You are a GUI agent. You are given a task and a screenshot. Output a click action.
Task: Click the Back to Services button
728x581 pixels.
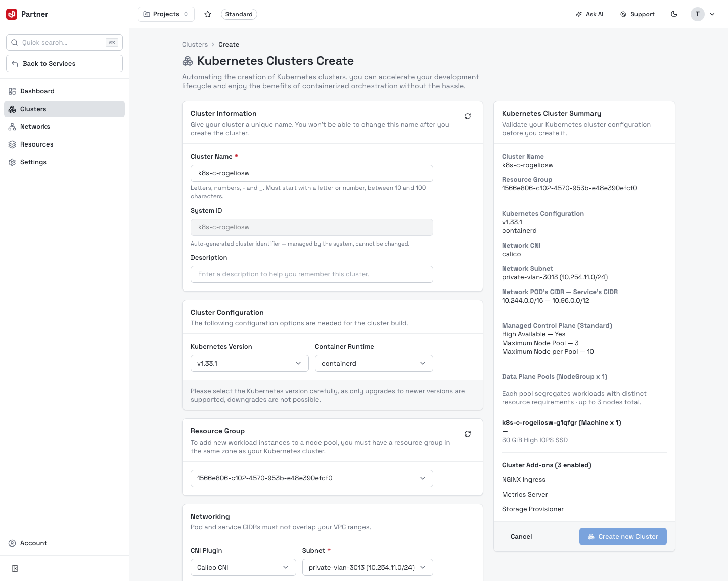click(64, 64)
